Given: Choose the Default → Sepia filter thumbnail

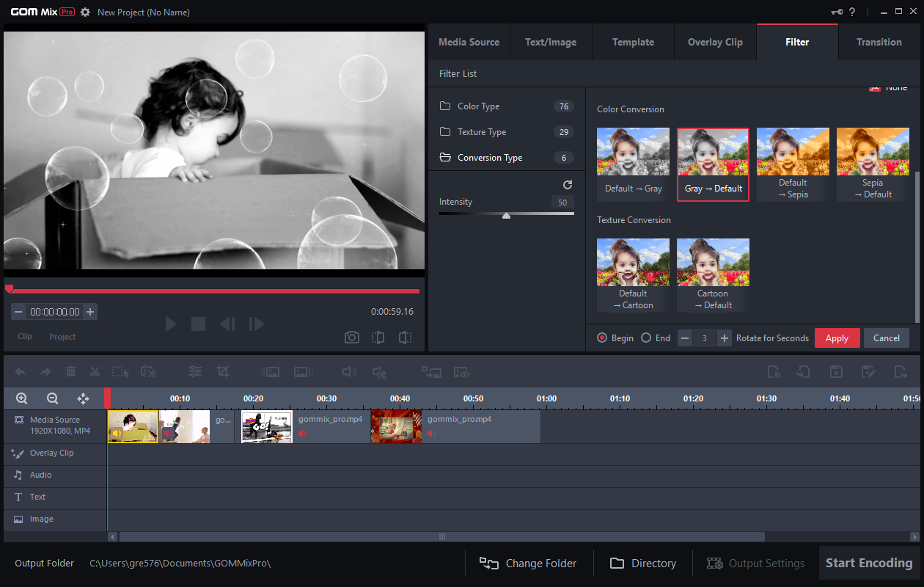Looking at the screenshot, I should (793, 164).
